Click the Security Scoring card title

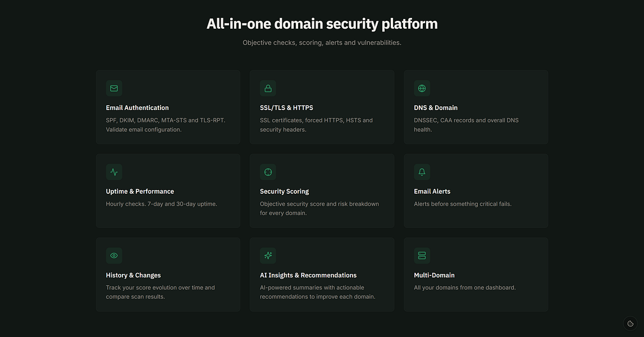point(284,192)
